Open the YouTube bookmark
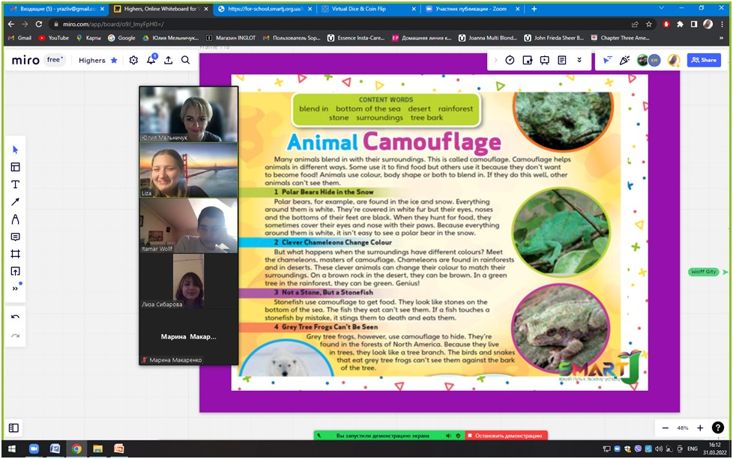Image resolution: width=733 pixels, height=459 pixels. click(53, 38)
